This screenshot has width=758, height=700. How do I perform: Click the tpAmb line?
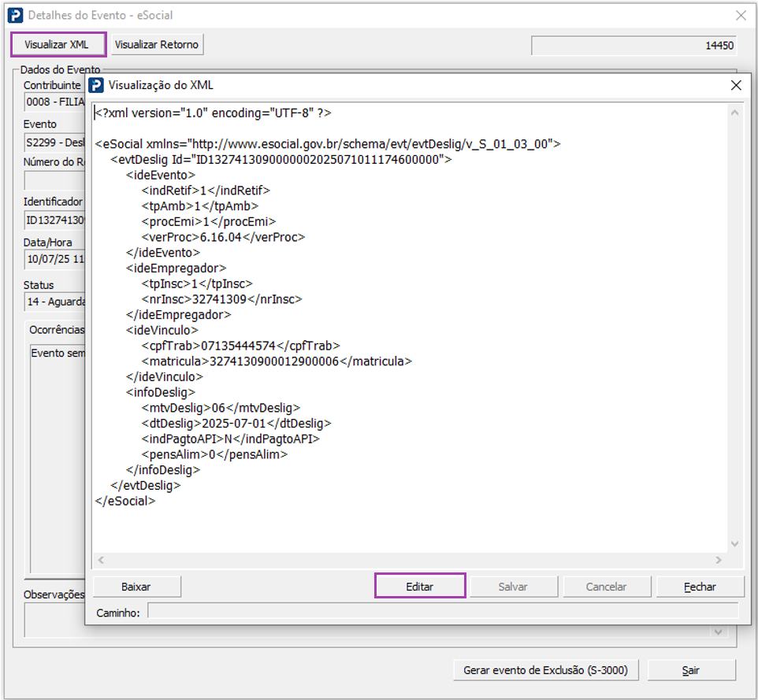click(199, 206)
